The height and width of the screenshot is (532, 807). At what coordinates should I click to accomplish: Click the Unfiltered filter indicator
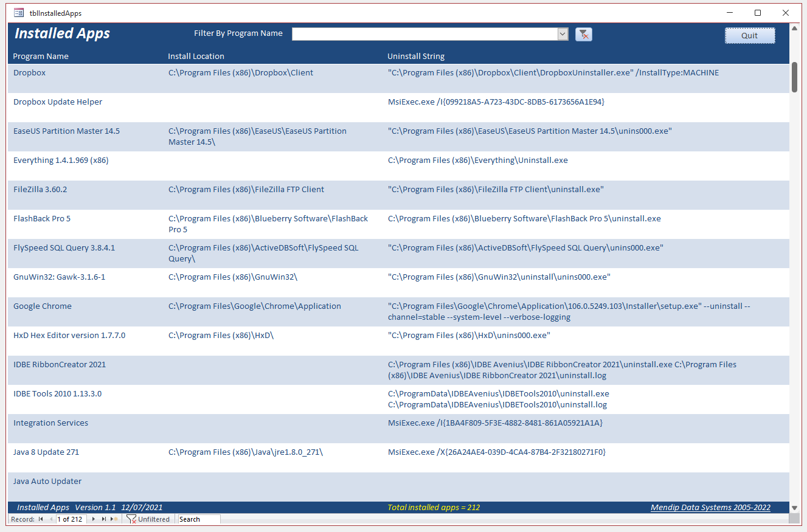148,519
